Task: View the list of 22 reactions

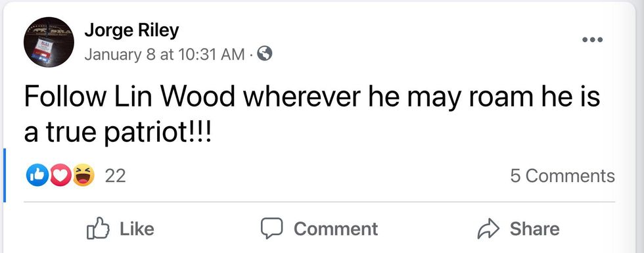Action: pos(116,176)
